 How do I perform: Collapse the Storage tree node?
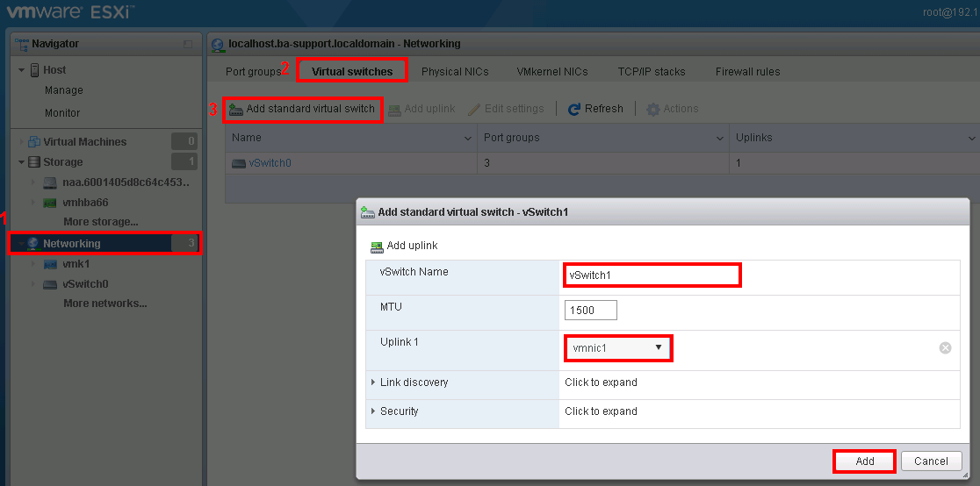pyautogui.click(x=21, y=162)
